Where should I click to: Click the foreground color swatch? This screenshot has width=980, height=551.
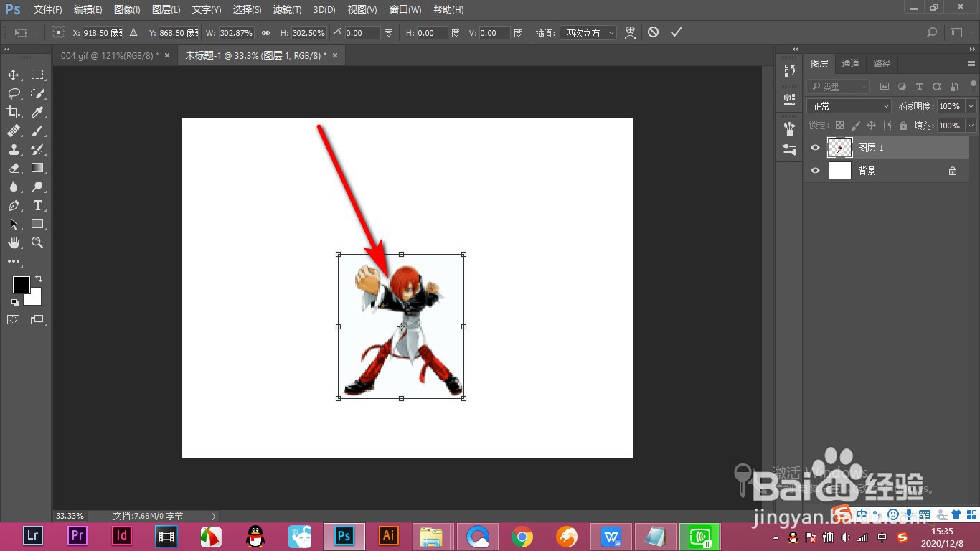[21, 285]
